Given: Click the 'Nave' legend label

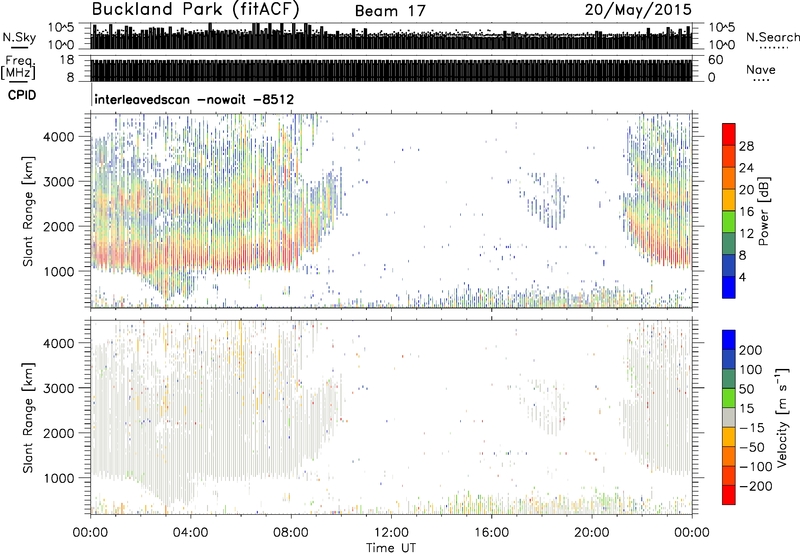Looking at the screenshot, I should (x=761, y=70).
